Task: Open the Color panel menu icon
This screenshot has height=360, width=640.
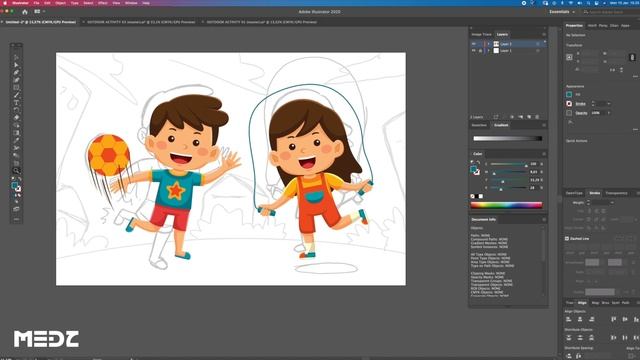Action: tap(544, 154)
